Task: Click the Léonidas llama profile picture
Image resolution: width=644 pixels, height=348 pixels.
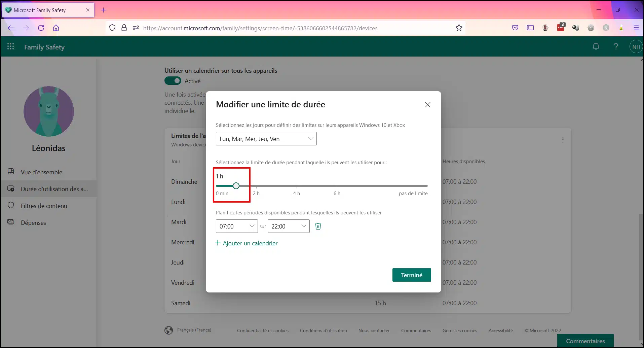Action: point(49,111)
